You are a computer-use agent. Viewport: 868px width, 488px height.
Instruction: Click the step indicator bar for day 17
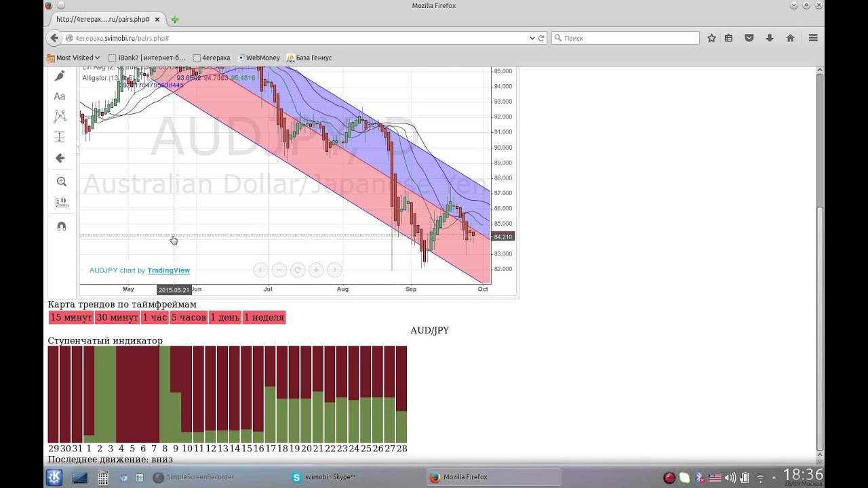[x=270, y=394]
